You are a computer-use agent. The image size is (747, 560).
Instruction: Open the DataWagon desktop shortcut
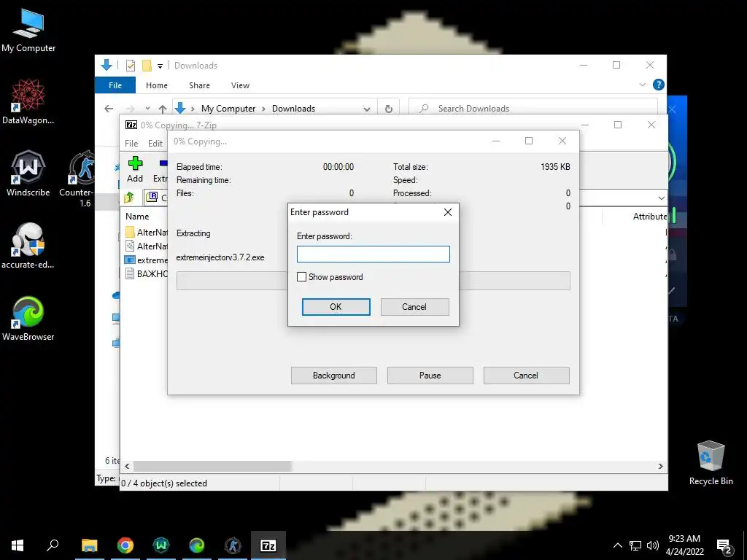(x=28, y=102)
